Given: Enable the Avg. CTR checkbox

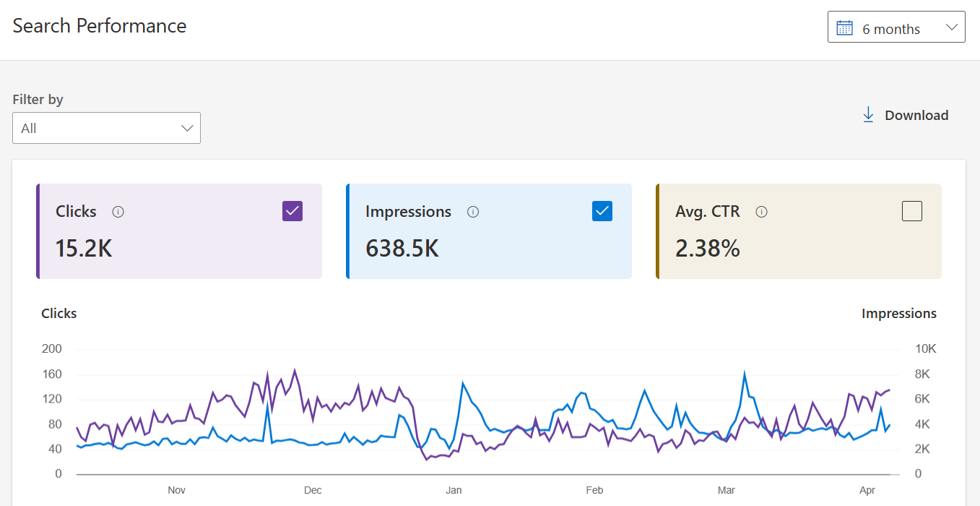Looking at the screenshot, I should [912, 211].
